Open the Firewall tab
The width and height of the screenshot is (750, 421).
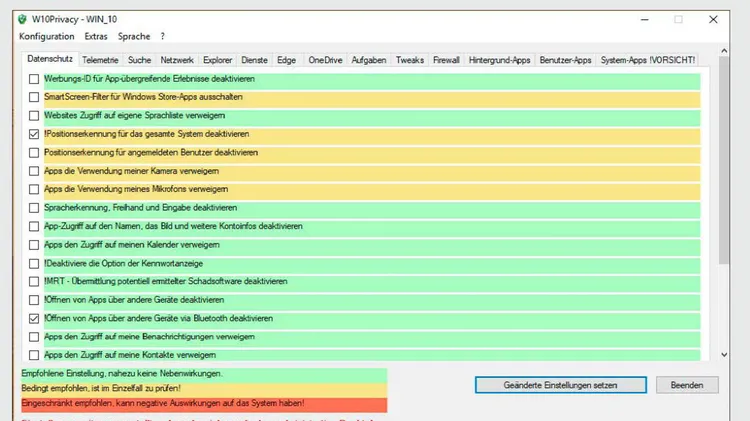446,60
